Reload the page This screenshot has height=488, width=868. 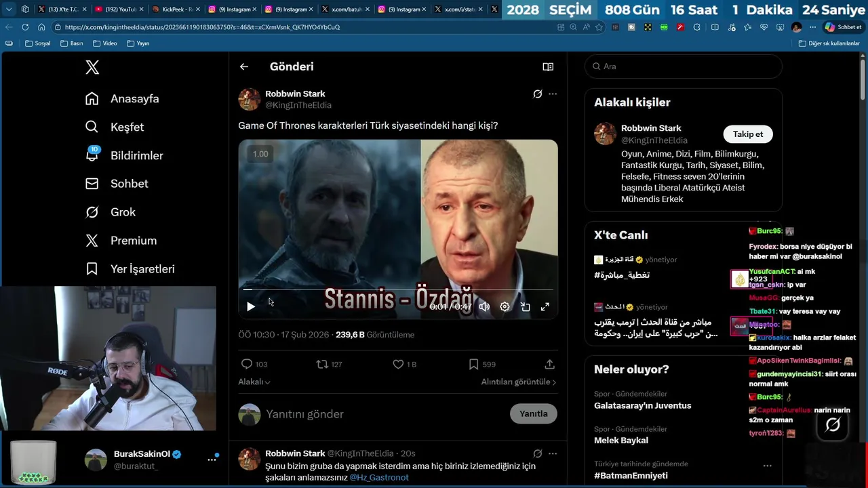tap(25, 27)
